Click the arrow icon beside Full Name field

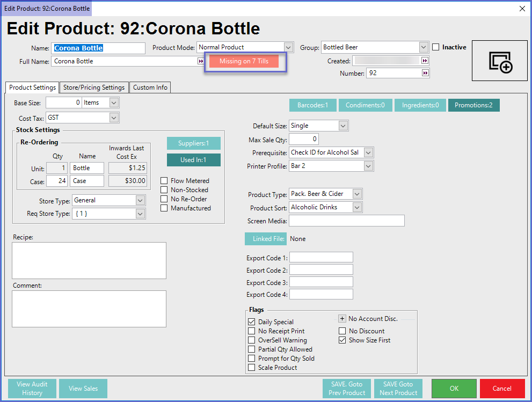(201, 61)
